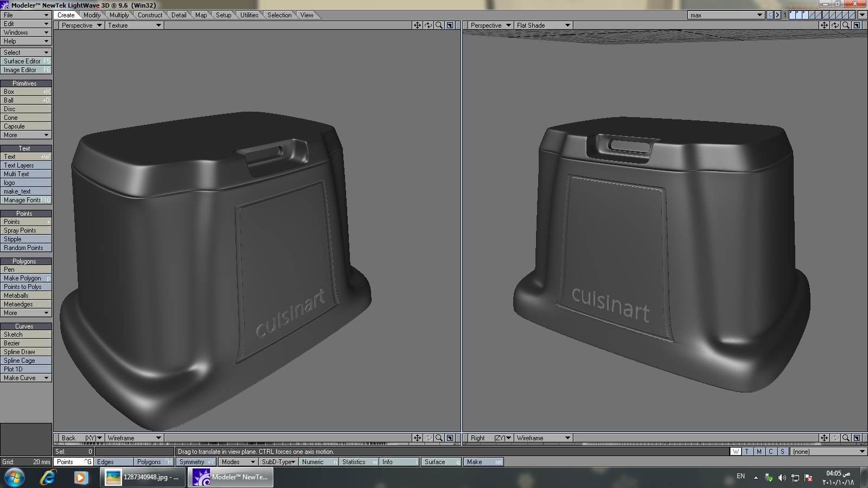The image size is (868, 488).
Task: Show hidden system tray icons
Action: (756, 478)
